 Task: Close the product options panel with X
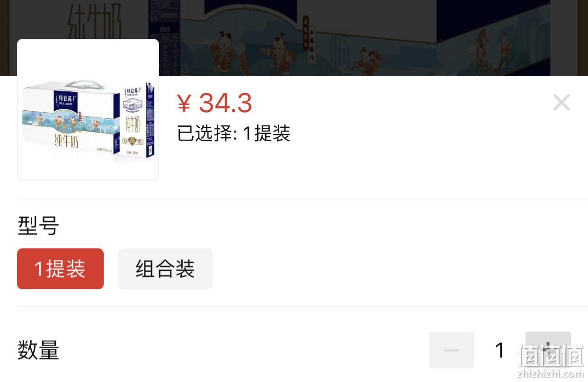[561, 102]
